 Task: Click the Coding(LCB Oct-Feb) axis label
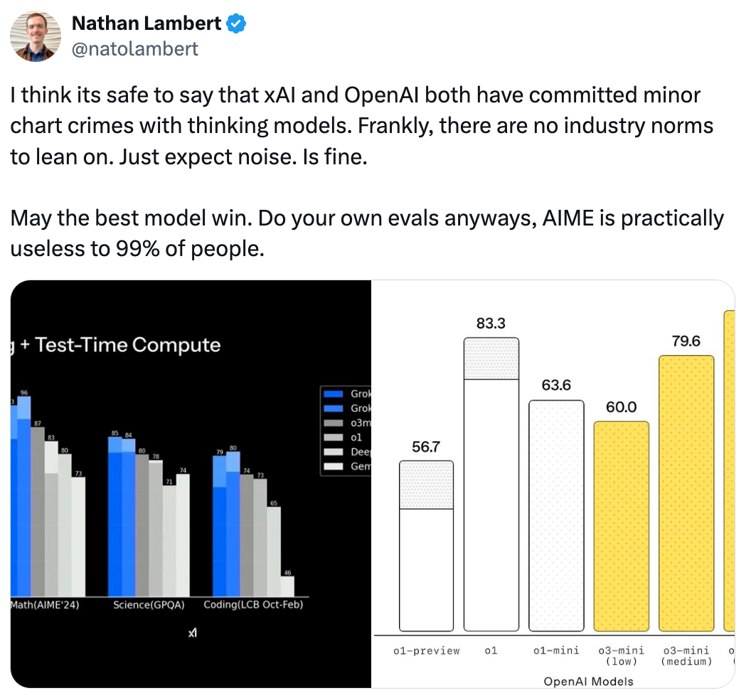(x=253, y=605)
